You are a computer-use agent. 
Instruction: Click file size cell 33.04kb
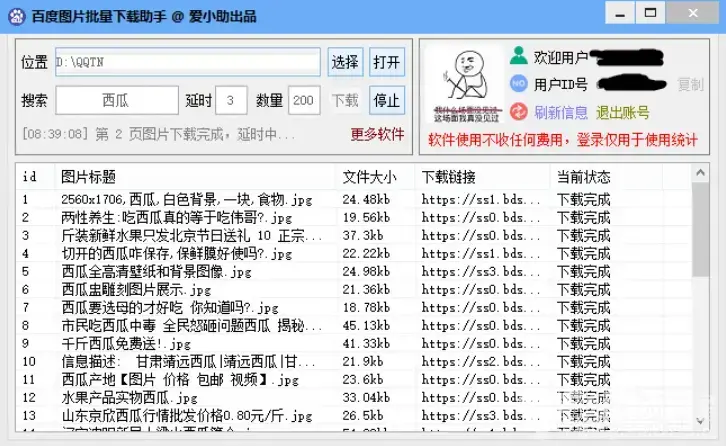(x=366, y=398)
